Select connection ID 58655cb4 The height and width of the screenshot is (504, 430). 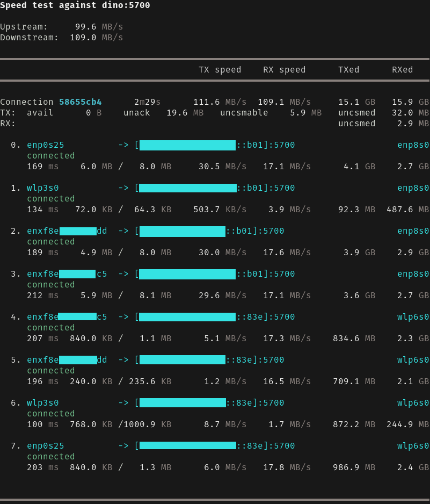click(x=80, y=102)
